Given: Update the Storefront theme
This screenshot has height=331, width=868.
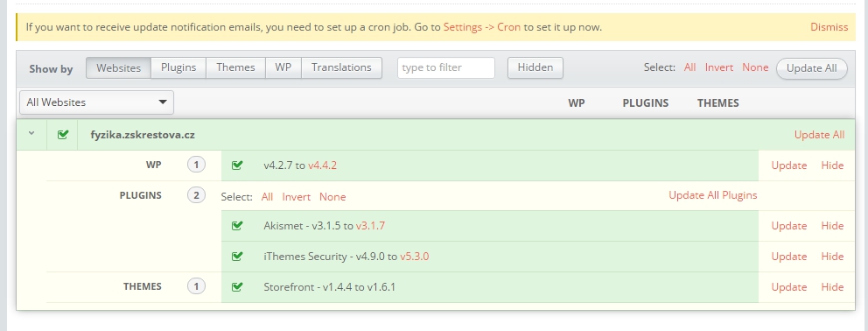Looking at the screenshot, I should (x=789, y=286).
